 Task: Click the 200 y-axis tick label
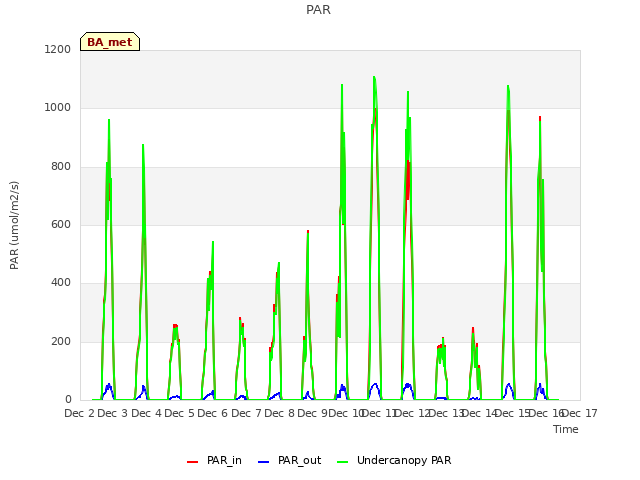(x=61, y=342)
